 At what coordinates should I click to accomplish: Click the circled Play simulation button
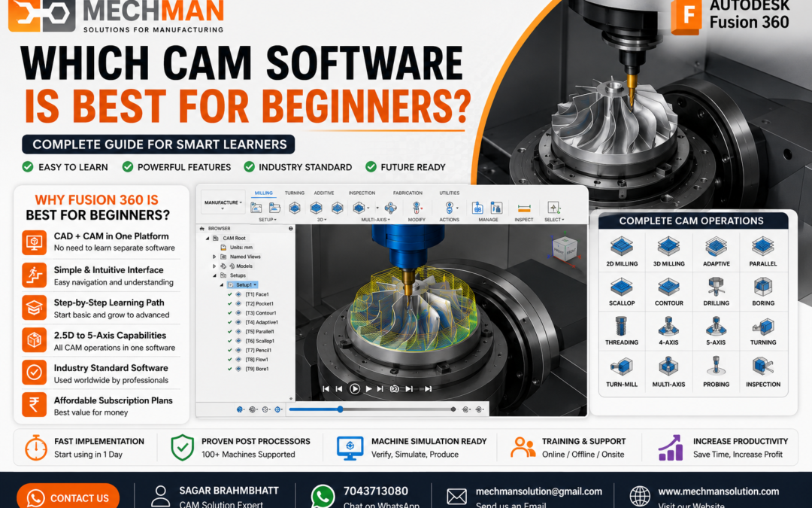click(x=354, y=388)
